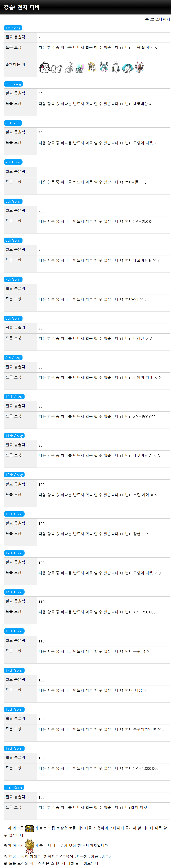
Task: Select the Last Song stage label
Action: [x=14, y=787]
